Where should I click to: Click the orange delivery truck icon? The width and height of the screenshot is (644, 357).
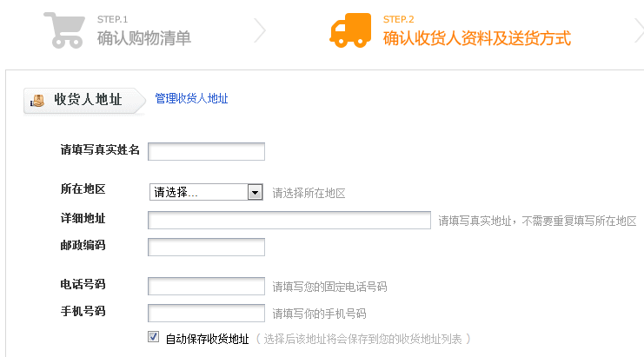[x=351, y=30]
